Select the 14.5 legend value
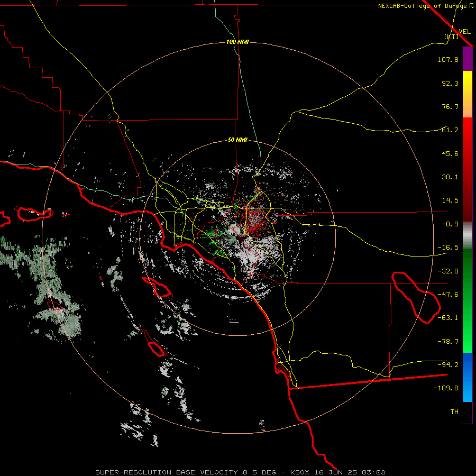 [450, 200]
